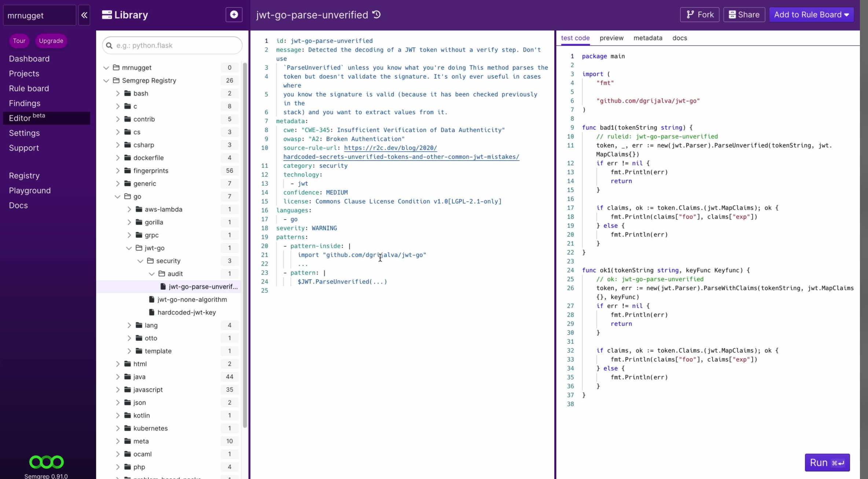Click the Library header icon
The height and width of the screenshot is (479, 868).
pos(107,15)
